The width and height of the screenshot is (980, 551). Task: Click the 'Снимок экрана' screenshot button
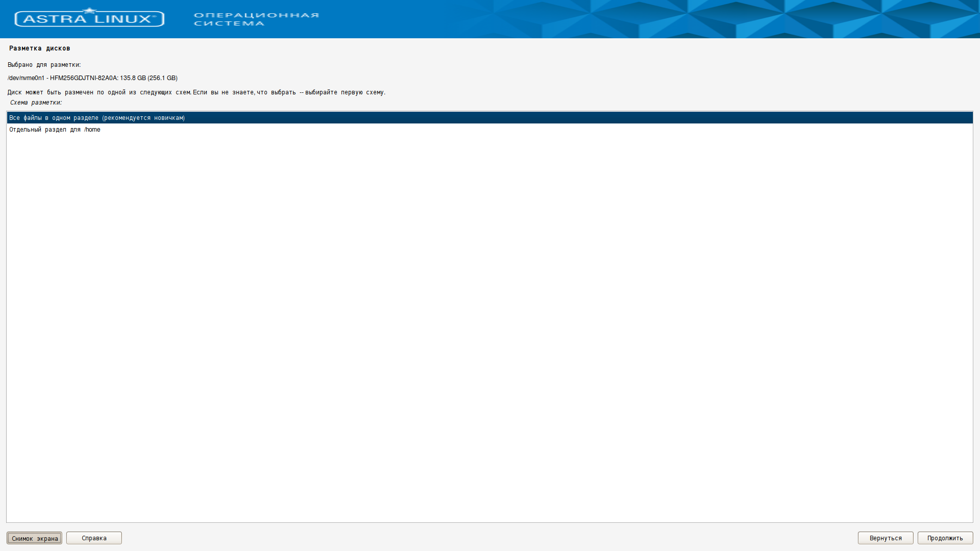tap(34, 538)
